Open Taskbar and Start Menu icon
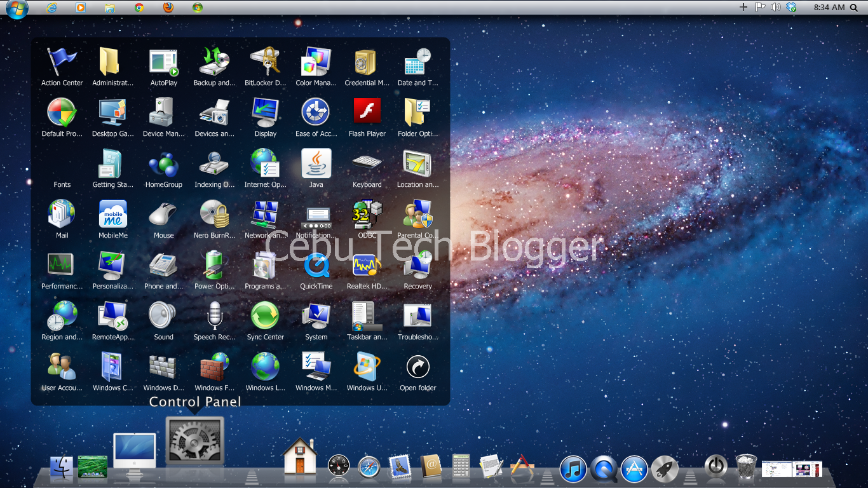The height and width of the screenshot is (488, 868). (367, 316)
